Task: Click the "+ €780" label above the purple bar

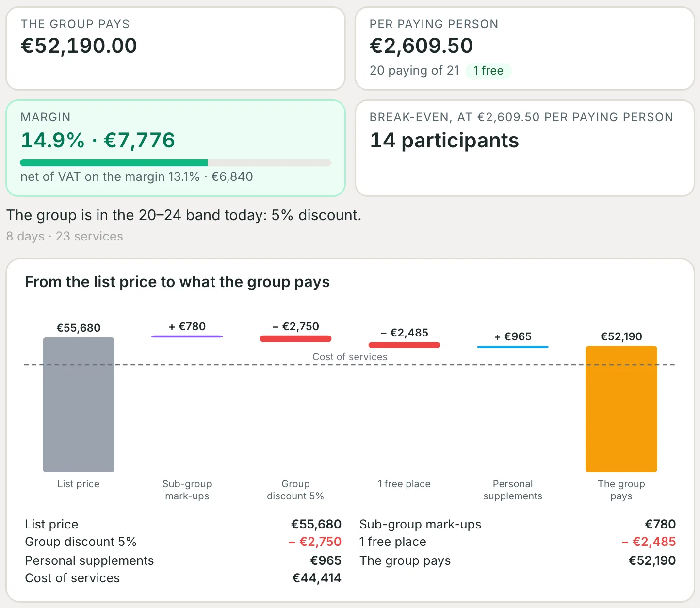Action: [x=187, y=326]
